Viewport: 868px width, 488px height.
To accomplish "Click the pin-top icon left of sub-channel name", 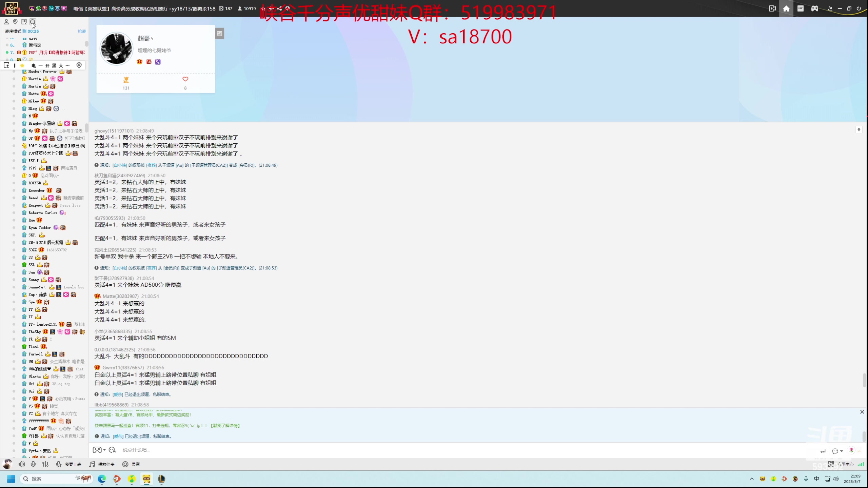I will (6, 65).
